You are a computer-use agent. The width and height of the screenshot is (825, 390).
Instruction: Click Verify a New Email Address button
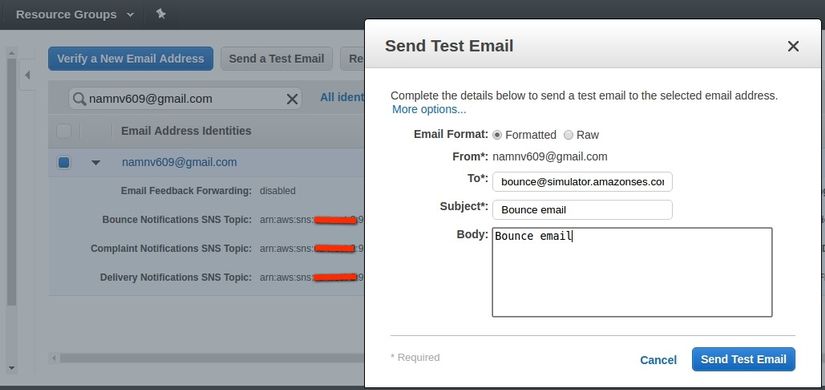click(x=130, y=58)
